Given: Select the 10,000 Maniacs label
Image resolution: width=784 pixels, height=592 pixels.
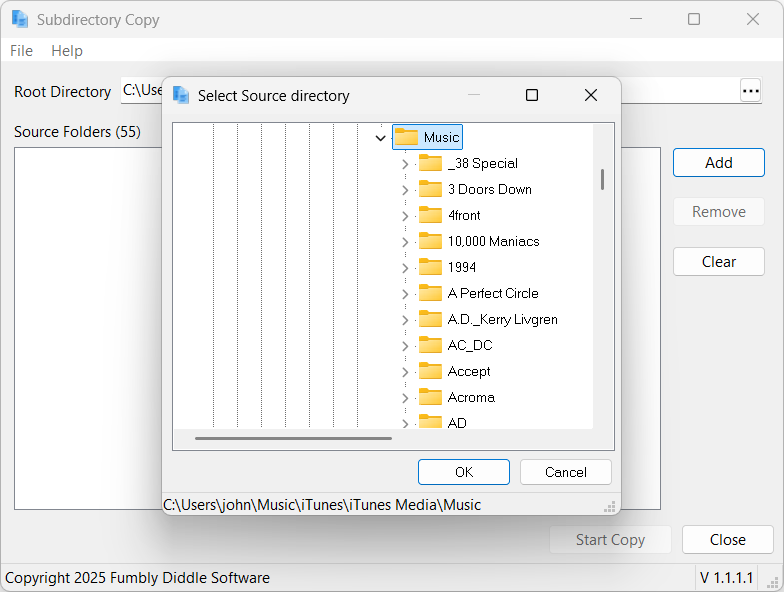Looking at the screenshot, I should click(x=494, y=241).
